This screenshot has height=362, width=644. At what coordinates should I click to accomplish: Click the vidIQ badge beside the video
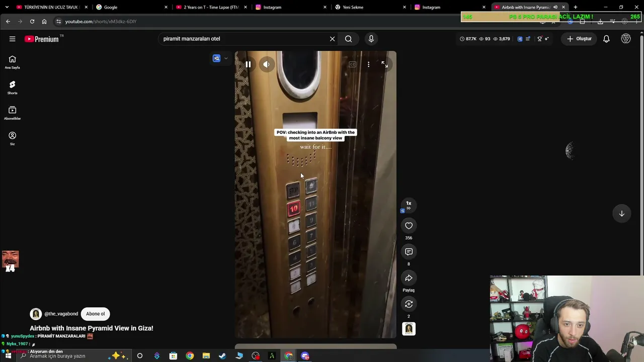point(216,58)
